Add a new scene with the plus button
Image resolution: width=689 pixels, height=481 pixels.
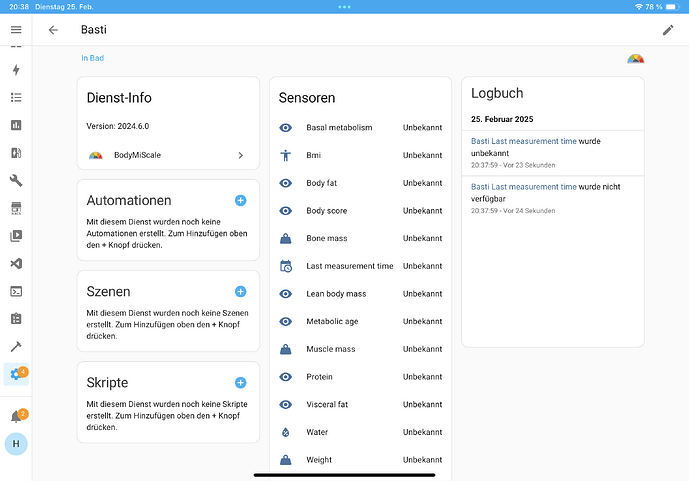point(240,291)
